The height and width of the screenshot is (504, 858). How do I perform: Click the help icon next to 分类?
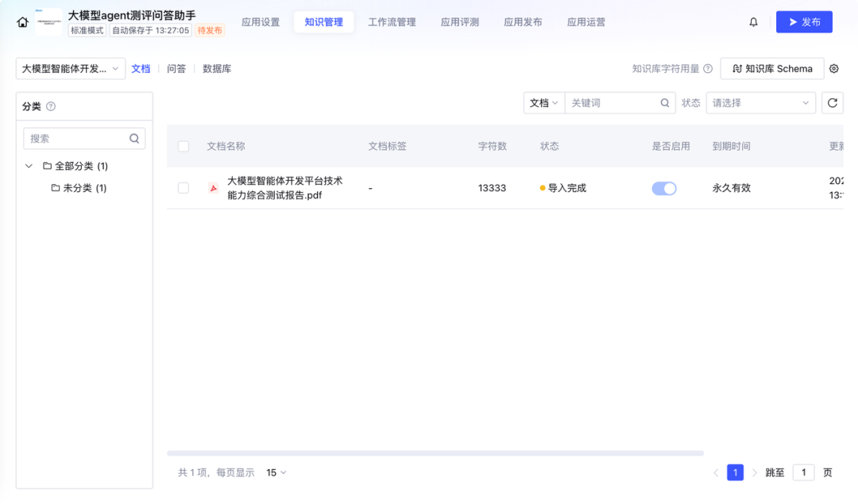click(x=51, y=106)
